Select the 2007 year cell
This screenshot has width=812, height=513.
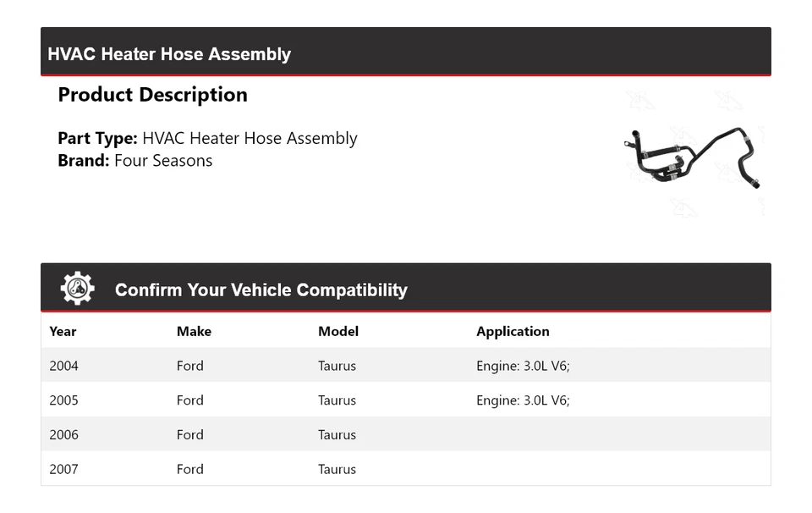[63, 469]
